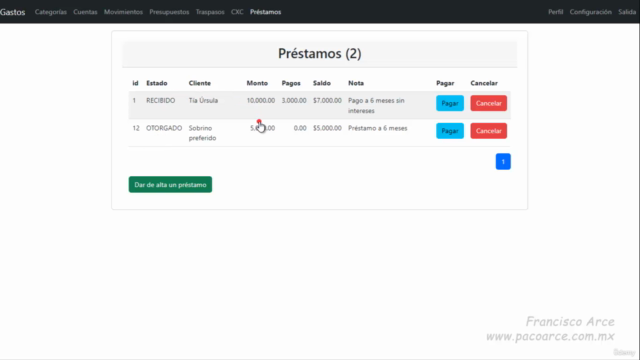The image size is (640, 360).
Task: Select the OTORGADO status cell
Action: (164, 128)
